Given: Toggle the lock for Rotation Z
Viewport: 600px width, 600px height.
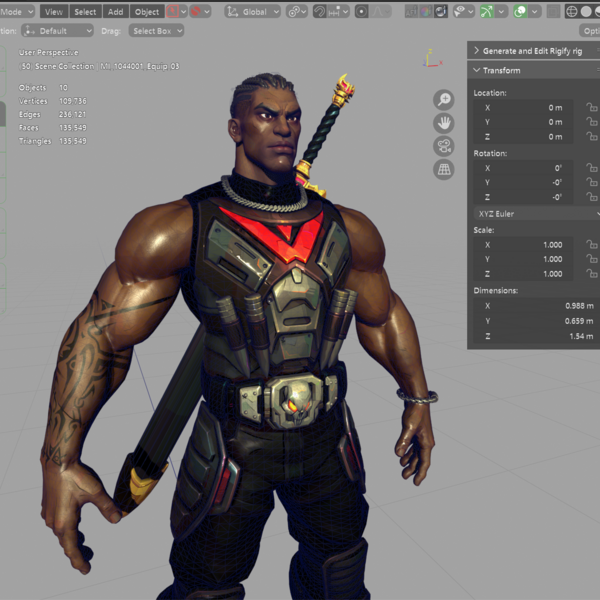Looking at the screenshot, I should pyautogui.click(x=592, y=197).
